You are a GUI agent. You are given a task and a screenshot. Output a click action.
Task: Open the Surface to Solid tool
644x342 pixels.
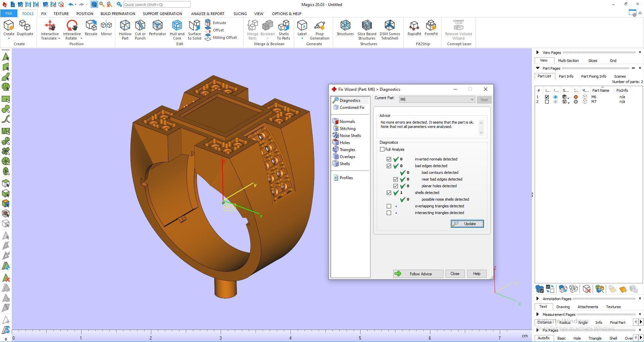click(195, 30)
